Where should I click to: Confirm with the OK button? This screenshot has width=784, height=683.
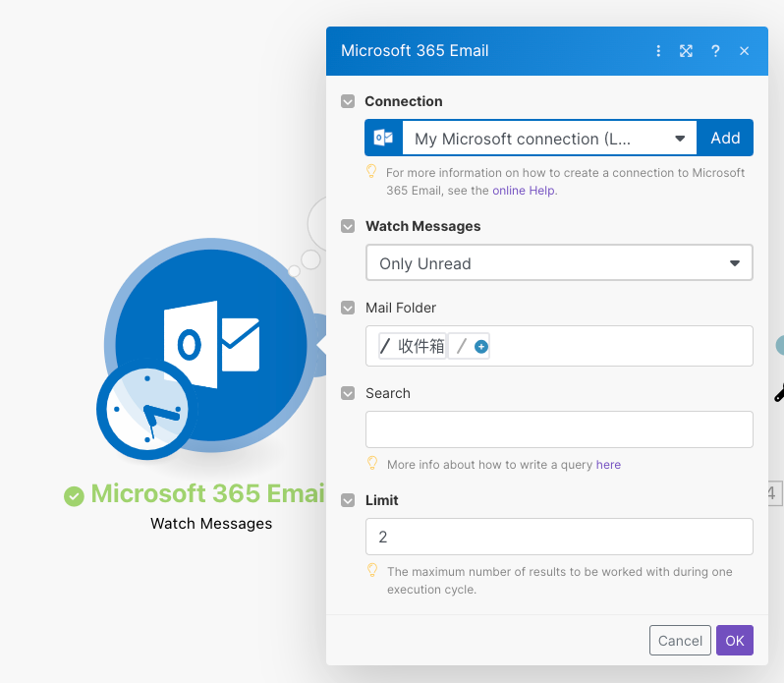[x=735, y=640]
